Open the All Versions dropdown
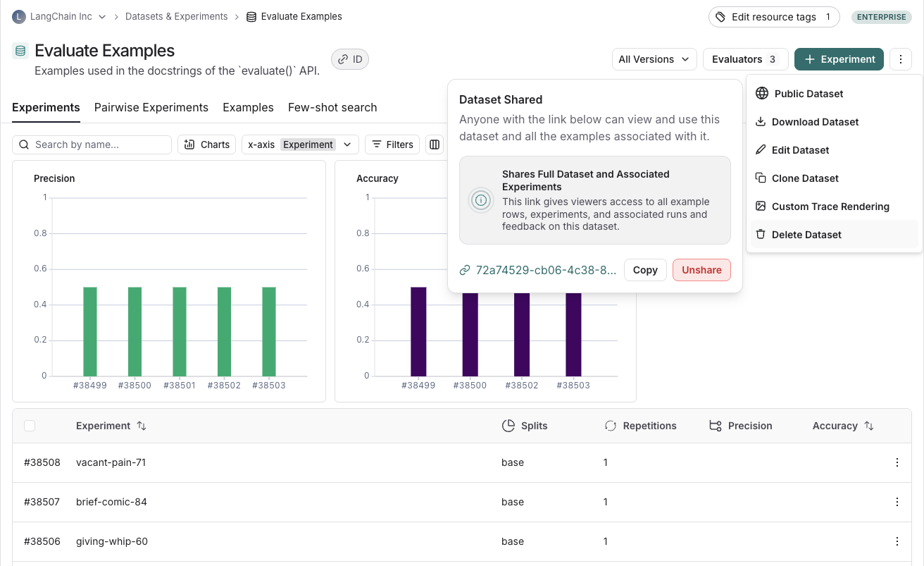924x566 pixels. pyautogui.click(x=654, y=59)
